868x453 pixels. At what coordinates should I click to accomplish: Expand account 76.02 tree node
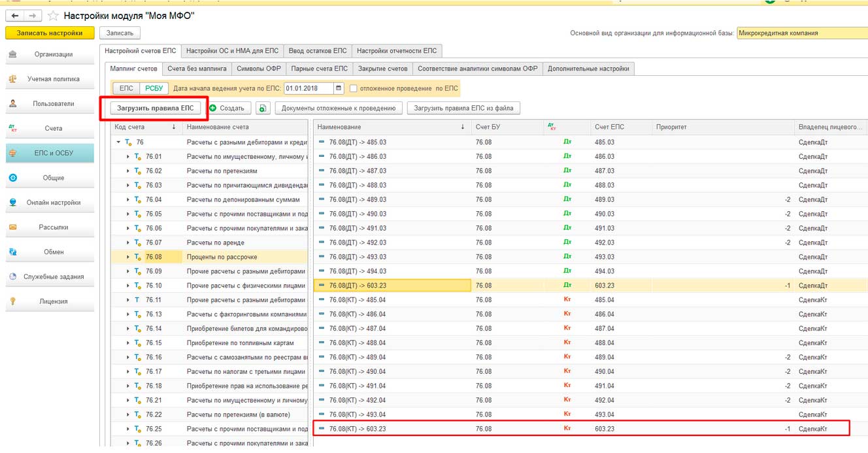point(128,171)
